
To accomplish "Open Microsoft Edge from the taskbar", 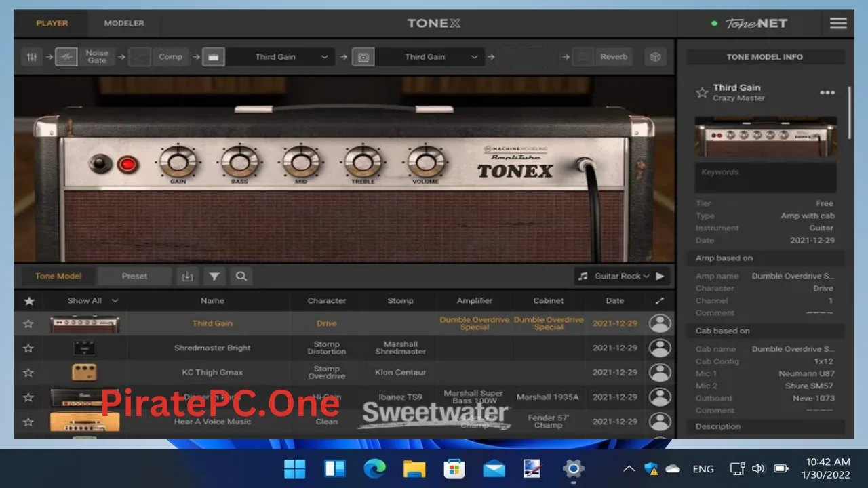I will (x=374, y=468).
